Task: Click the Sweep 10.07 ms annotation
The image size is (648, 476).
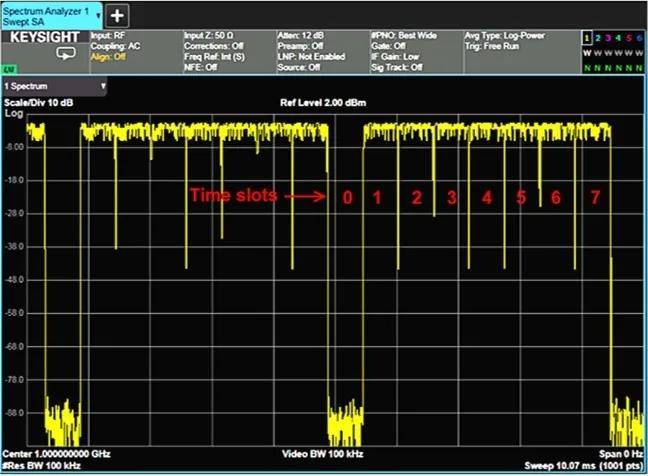Action: coord(560,466)
